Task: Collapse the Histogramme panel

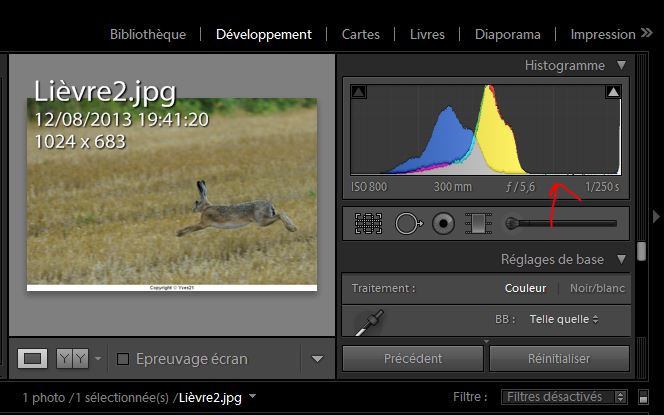Action: pyautogui.click(x=621, y=66)
